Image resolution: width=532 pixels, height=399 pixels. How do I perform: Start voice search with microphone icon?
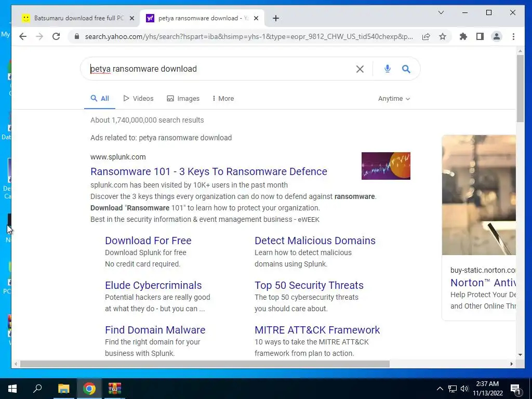388,69
